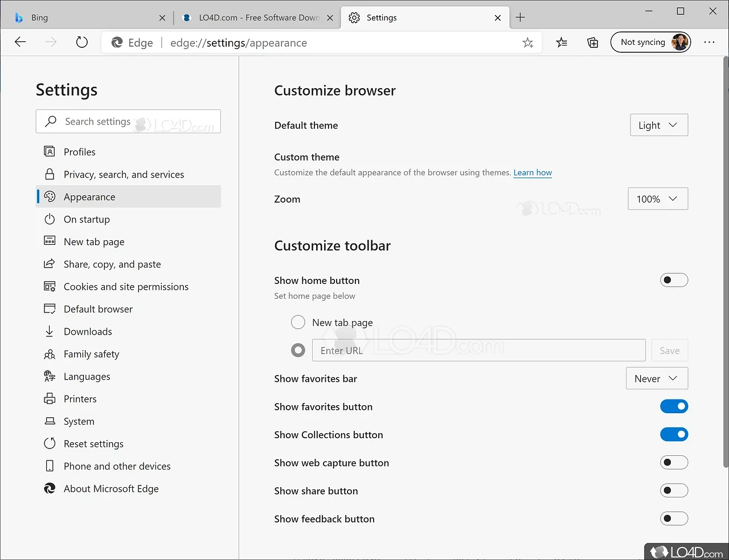Click the Search settings field
This screenshot has width=729, height=560.
pos(128,121)
